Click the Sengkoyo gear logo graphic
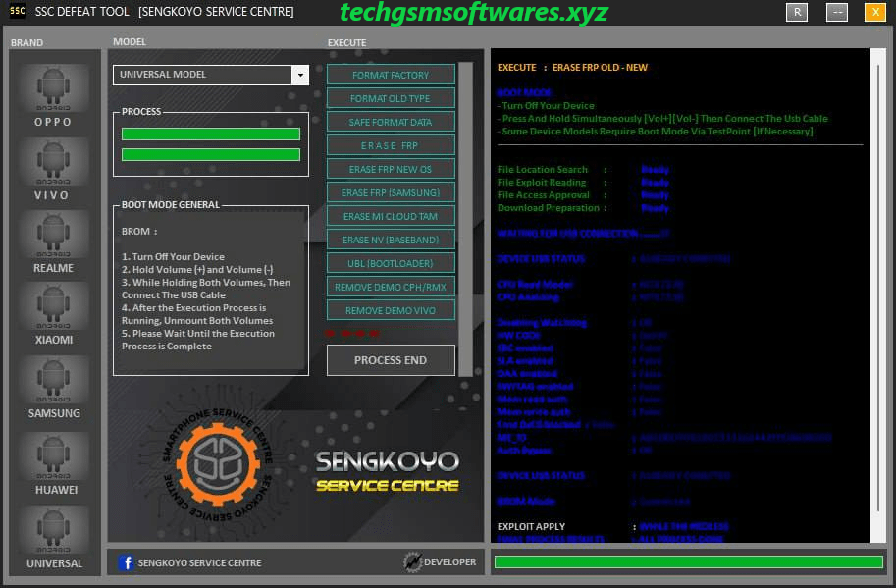Screen dimensions: 896x588 pyautogui.click(x=218, y=464)
